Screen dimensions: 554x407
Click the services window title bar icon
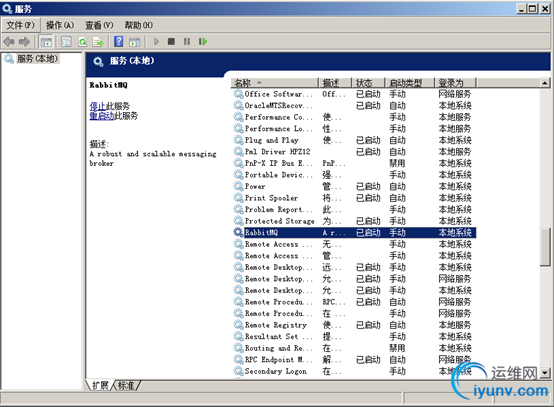point(7,8)
